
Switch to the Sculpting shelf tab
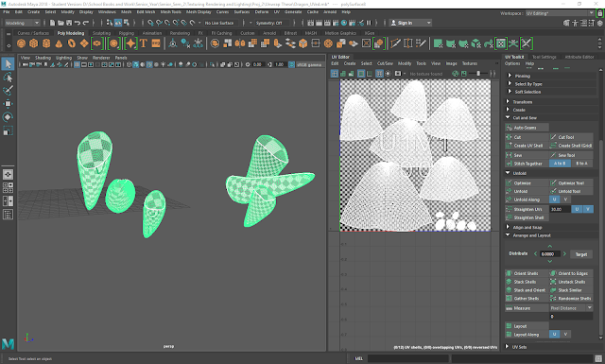point(101,33)
